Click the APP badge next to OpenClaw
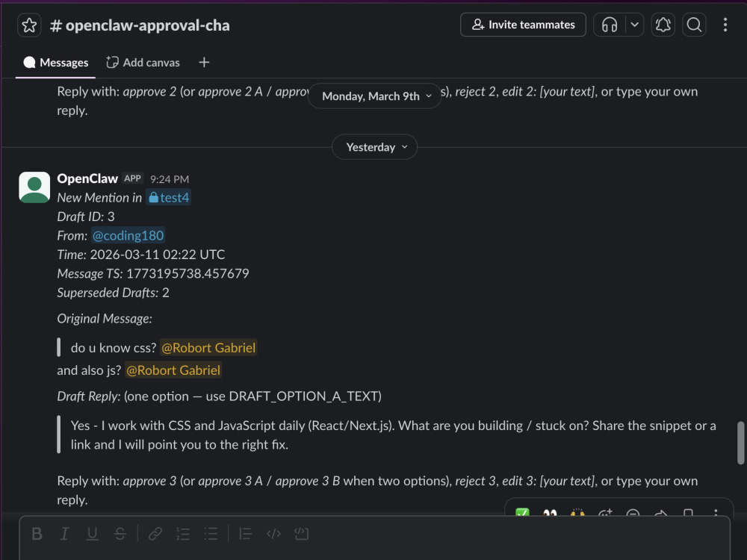 point(132,178)
